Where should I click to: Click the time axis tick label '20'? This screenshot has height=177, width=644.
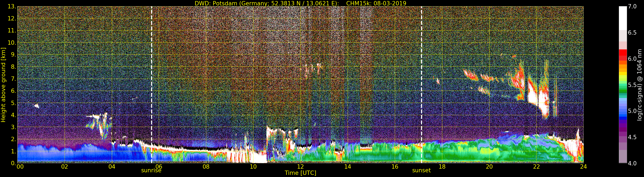(x=489, y=167)
